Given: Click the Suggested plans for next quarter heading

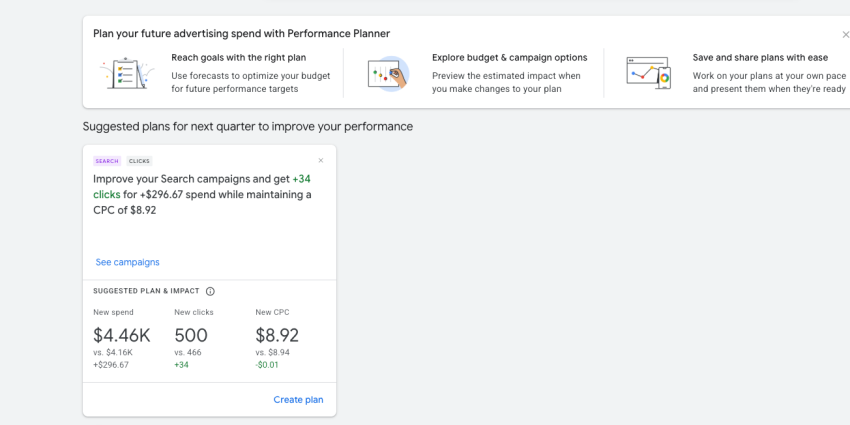Looking at the screenshot, I should click(247, 127).
